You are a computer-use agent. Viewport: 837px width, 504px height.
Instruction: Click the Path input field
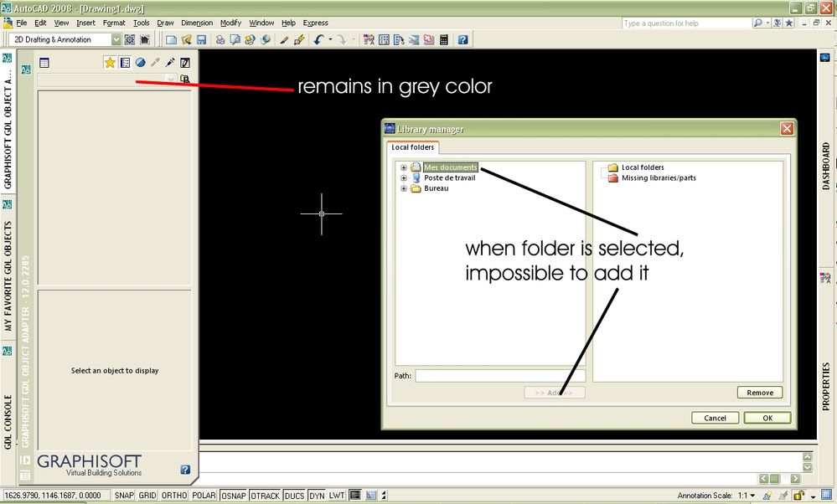[500, 375]
